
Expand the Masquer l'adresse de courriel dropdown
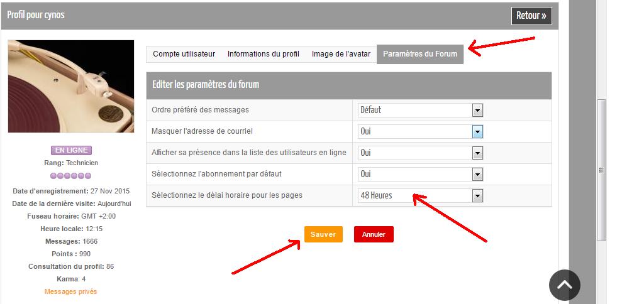420,131
